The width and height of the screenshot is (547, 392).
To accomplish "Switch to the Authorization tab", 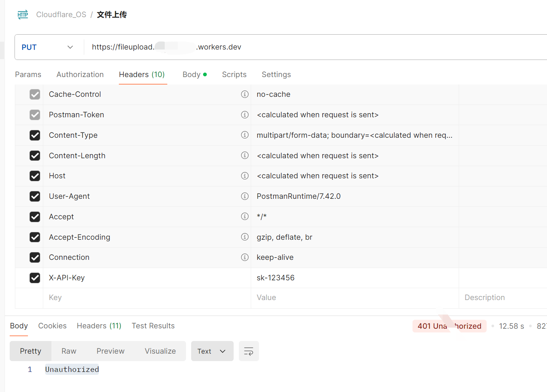I will pyautogui.click(x=80, y=74).
